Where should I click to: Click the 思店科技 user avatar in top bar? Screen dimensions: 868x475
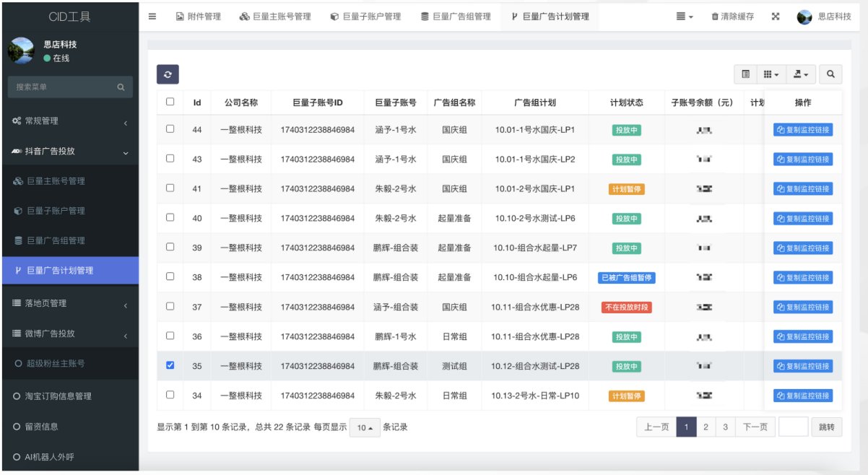[x=804, y=17]
